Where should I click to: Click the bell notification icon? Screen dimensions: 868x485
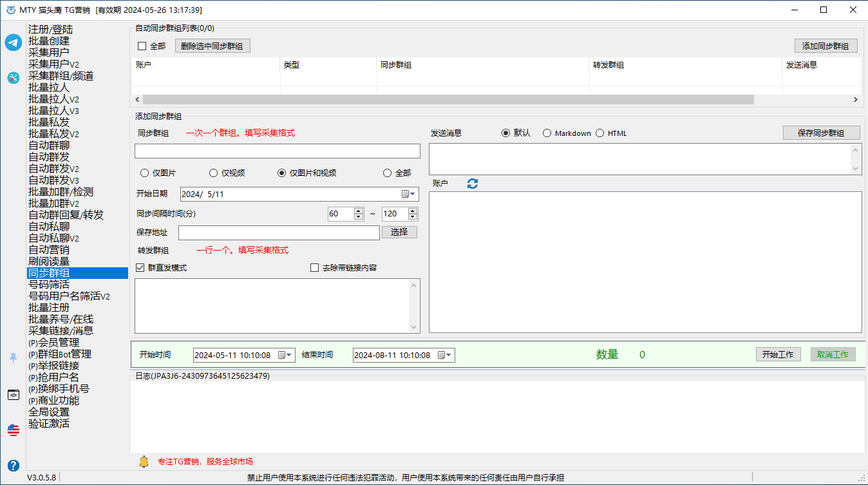click(144, 461)
